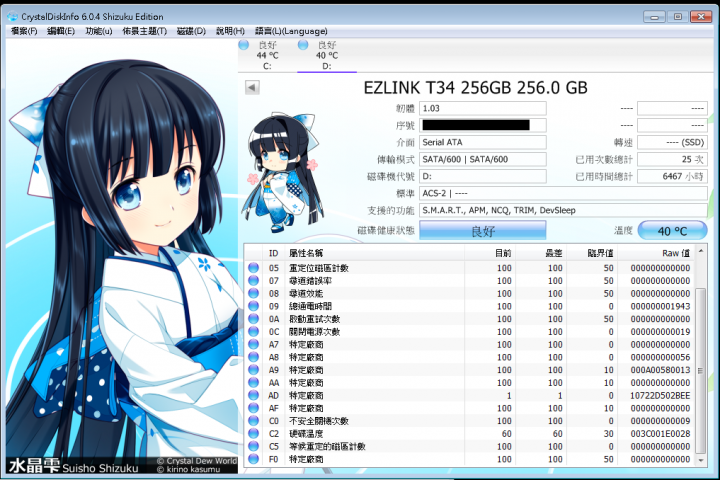This screenshot has width=720, height=480.
Task: Select raw value 000A00580013 in row A9
Action: tap(660, 370)
